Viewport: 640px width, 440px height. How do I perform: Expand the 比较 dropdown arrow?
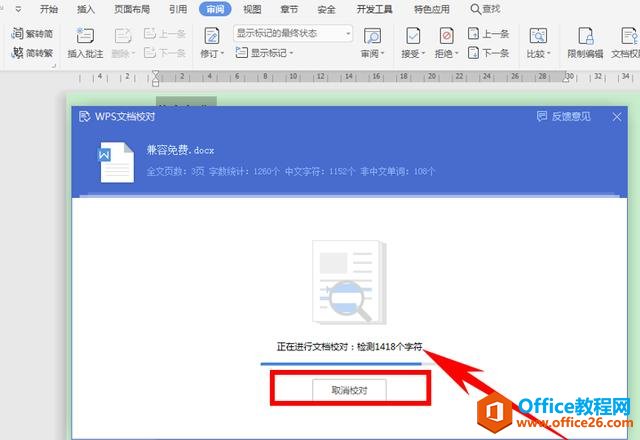[x=549, y=53]
